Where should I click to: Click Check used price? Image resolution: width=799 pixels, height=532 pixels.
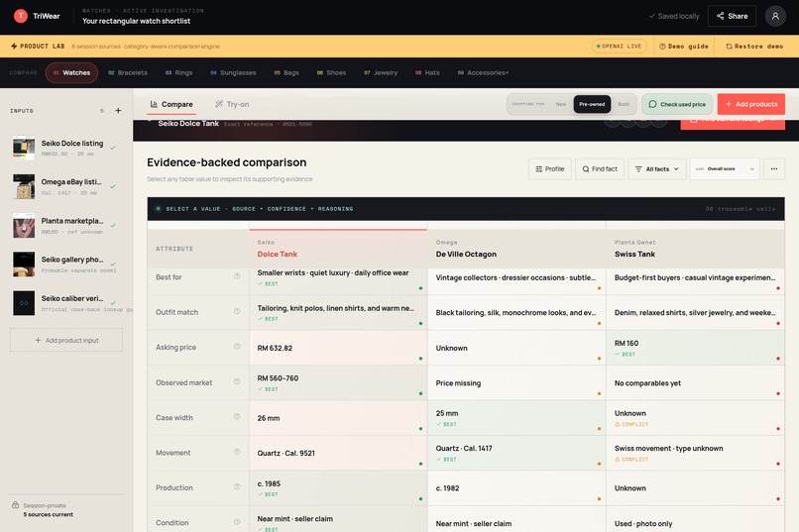point(677,104)
